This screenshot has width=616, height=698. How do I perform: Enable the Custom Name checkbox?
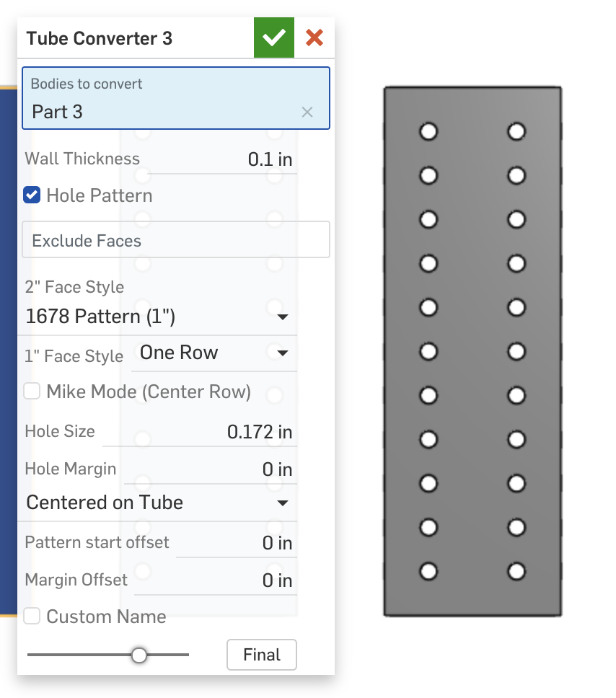[x=32, y=616]
